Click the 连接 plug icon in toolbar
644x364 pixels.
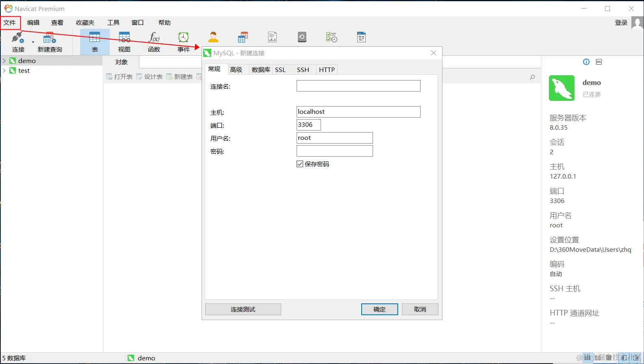17,37
